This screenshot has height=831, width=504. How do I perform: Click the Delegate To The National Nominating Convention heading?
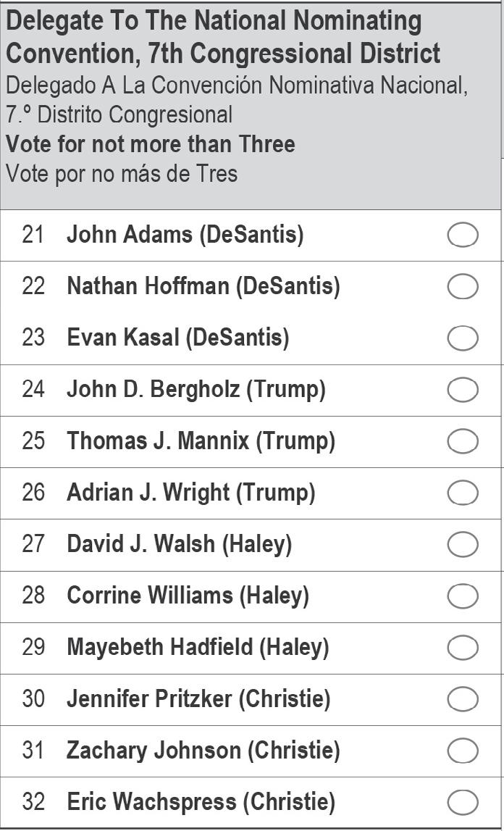(223, 37)
